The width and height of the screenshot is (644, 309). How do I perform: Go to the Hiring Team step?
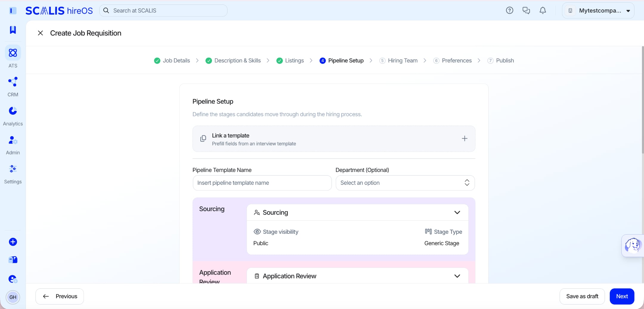(x=398, y=61)
